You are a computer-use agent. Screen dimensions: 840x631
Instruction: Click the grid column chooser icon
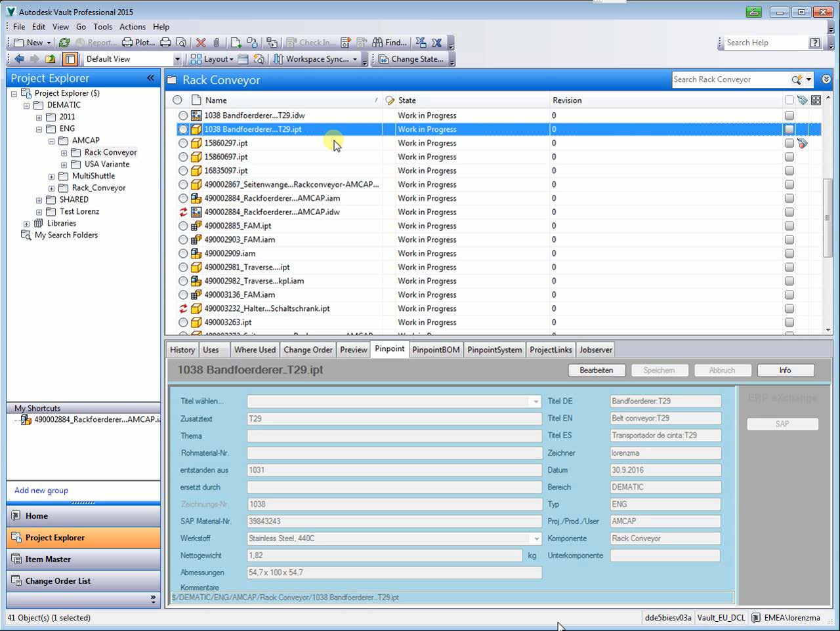tap(816, 100)
